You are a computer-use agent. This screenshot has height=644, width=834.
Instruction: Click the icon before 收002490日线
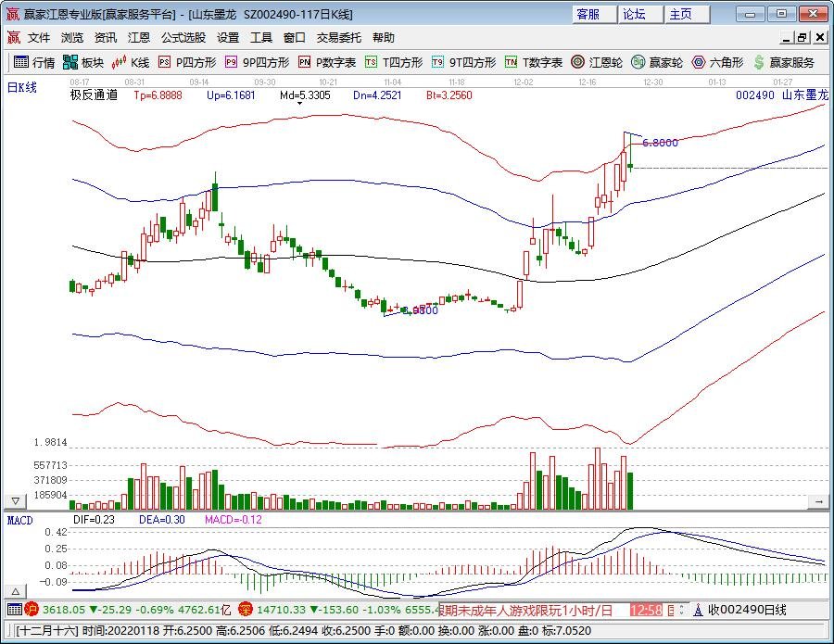pyautogui.click(x=699, y=610)
